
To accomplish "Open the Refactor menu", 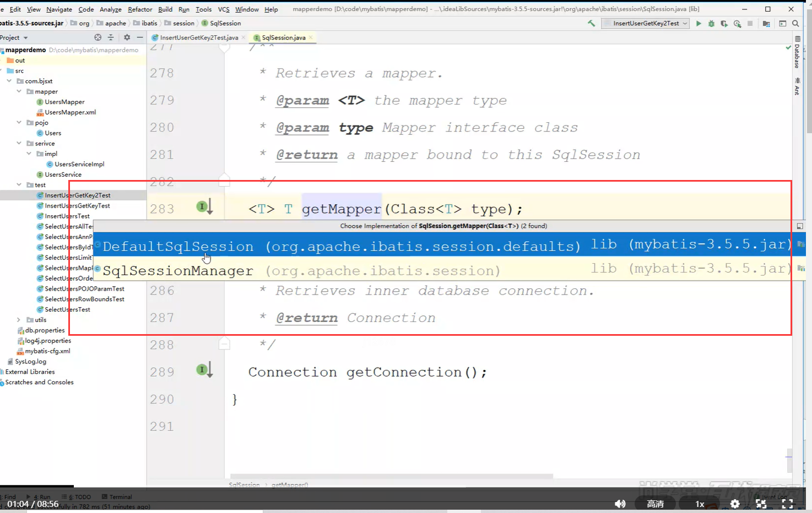I will point(140,9).
